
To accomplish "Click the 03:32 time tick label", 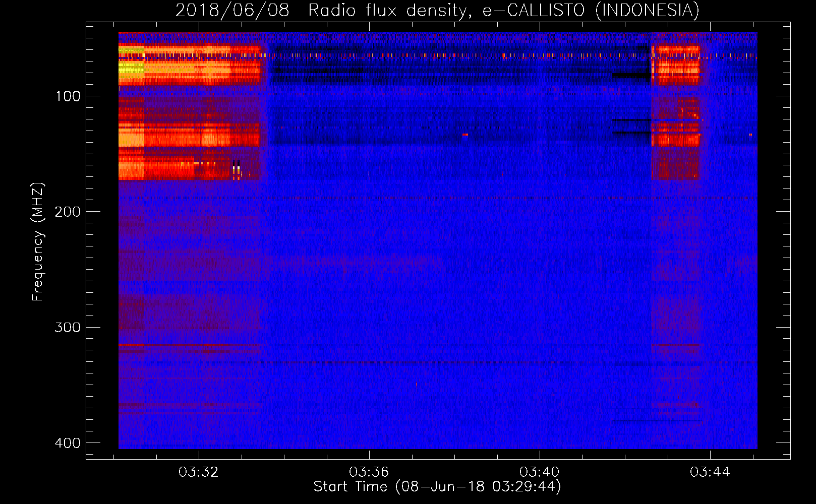I will pos(199,472).
